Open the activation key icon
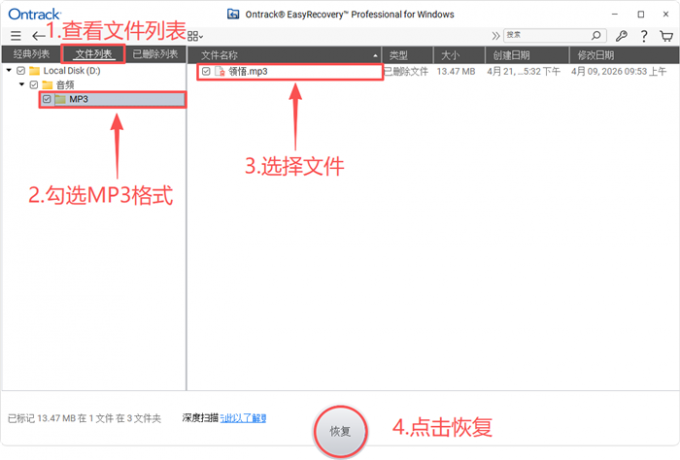The image size is (680, 460). click(621, 36)
